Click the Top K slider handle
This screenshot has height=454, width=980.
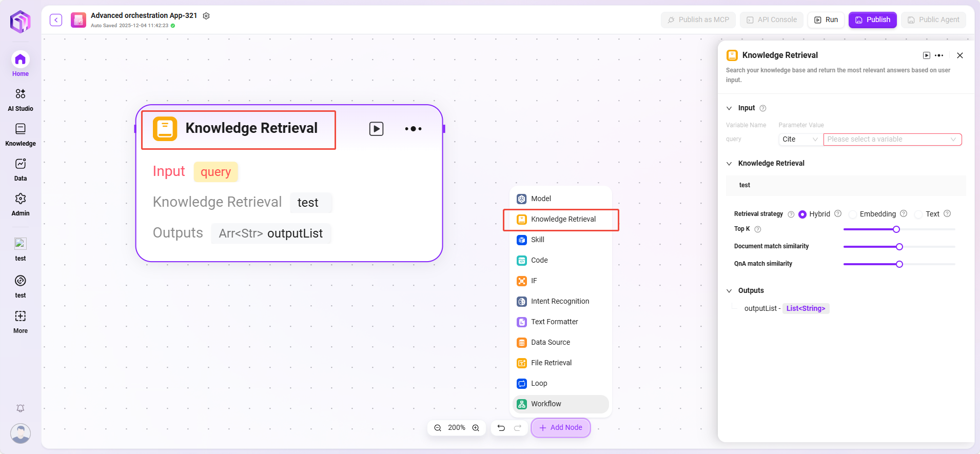[x=896, y=229]
